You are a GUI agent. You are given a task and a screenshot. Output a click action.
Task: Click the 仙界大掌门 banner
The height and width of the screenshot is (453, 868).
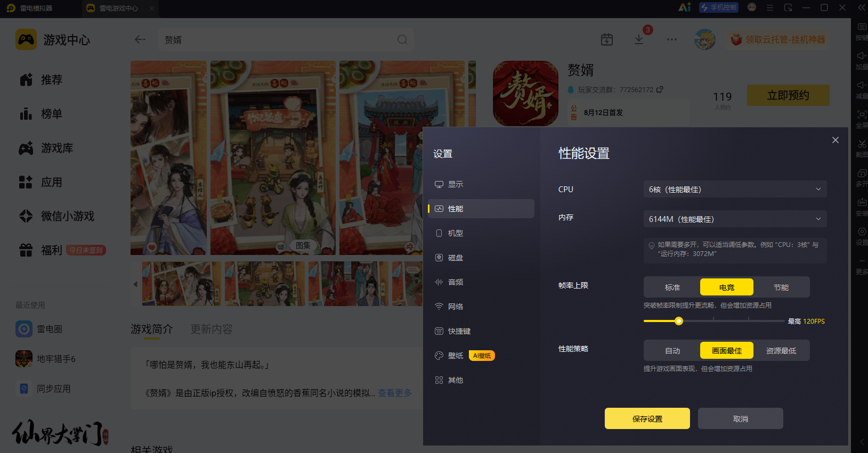(60, 433)
